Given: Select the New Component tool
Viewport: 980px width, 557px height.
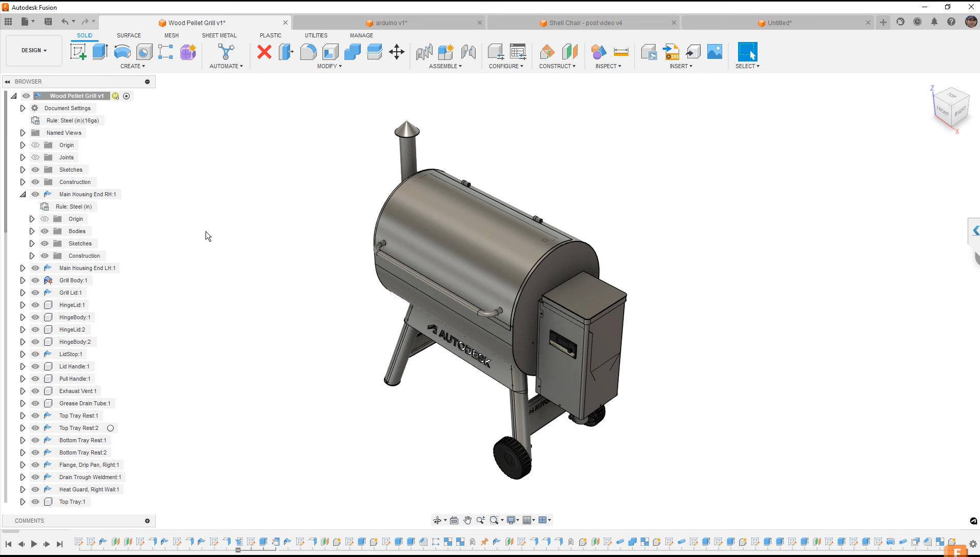Looking at the screenshot, I should (446, 52).
